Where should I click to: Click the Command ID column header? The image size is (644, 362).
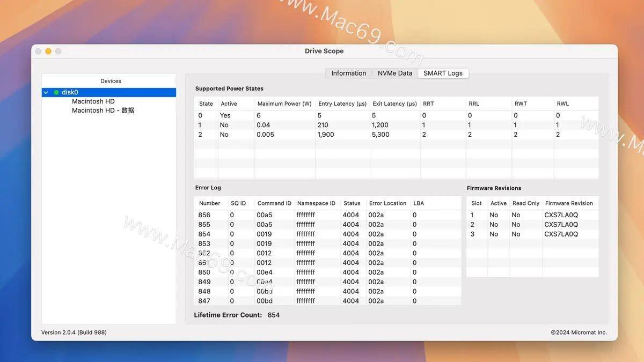(274, 203)
